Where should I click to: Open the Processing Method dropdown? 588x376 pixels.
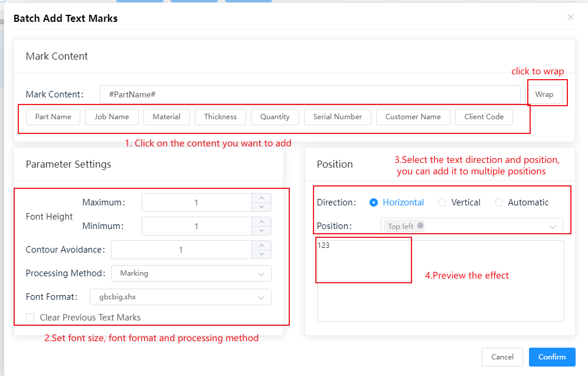pos(191,273)
